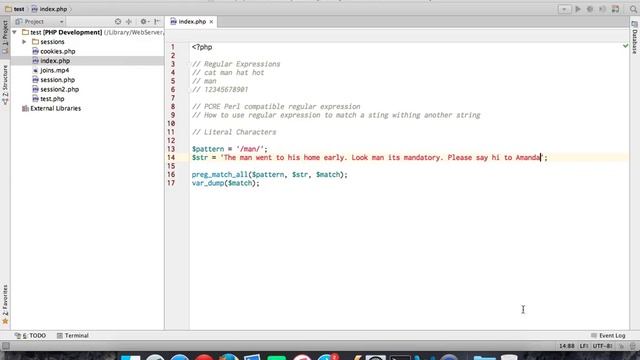Click External Libraries node
Viewport: 640px width, 360px height.
[x=56, y=109]
